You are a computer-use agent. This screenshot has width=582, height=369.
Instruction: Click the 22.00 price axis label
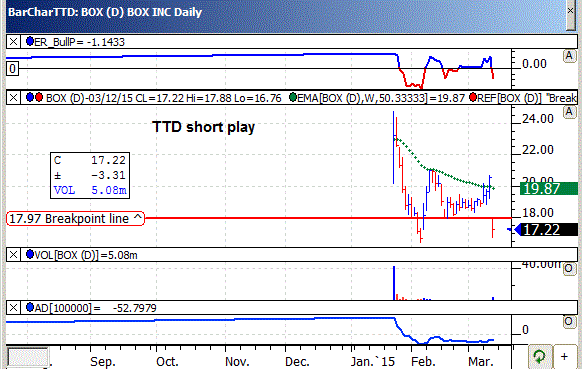pos(538,150)
